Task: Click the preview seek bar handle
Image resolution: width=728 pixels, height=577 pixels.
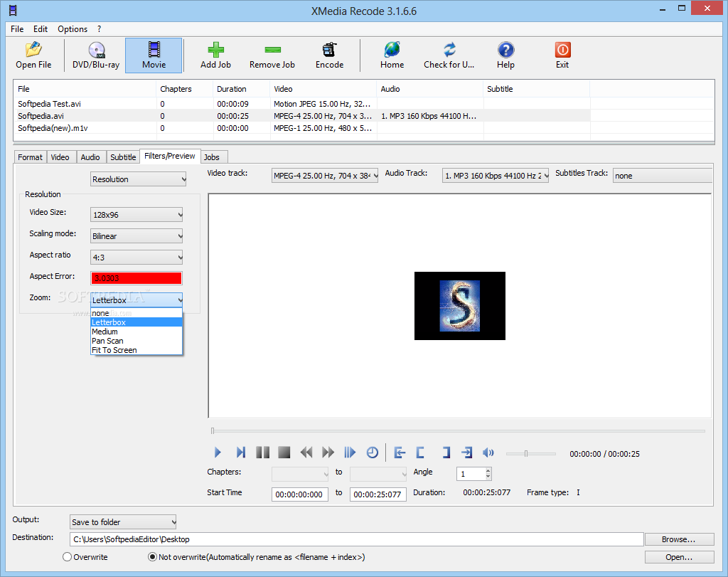Action: pos(213,430)
